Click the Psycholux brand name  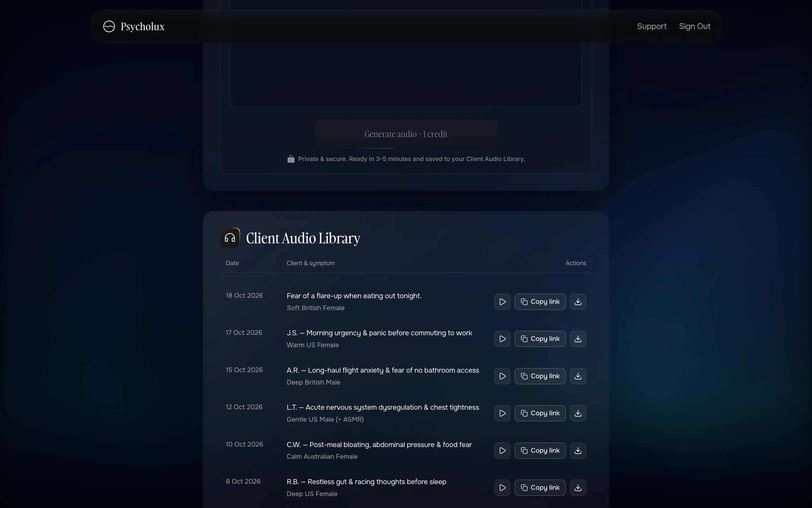click(143, 26)
